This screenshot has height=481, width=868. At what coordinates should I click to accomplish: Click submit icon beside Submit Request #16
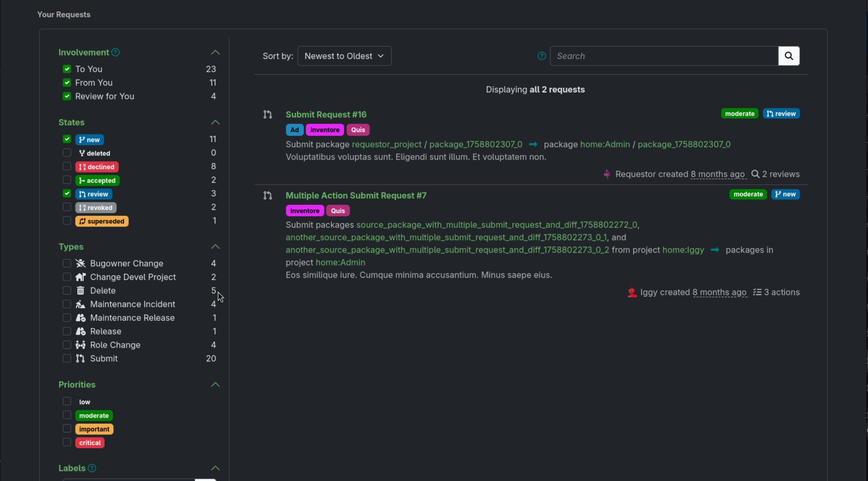(268, 115)
